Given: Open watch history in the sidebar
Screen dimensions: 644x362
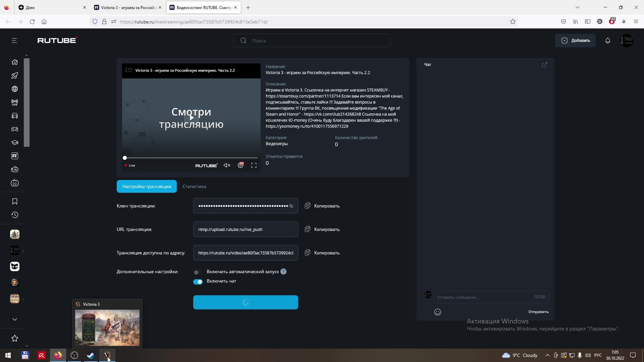Looking at the screenshot, I should (15, 215).
